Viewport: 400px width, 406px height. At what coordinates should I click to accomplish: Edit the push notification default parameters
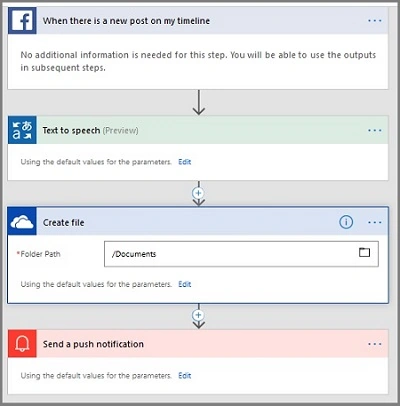click(185, 376)
